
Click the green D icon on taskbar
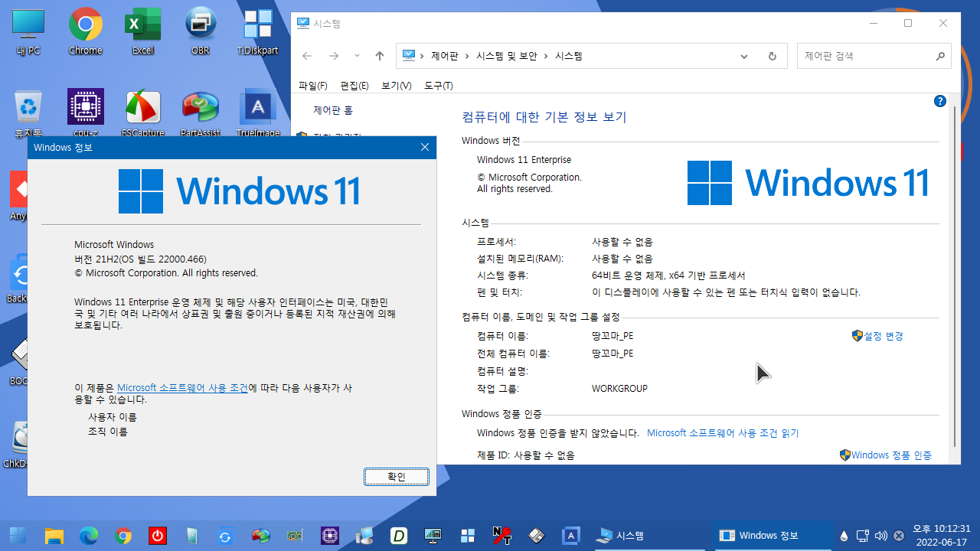[399, 536]
